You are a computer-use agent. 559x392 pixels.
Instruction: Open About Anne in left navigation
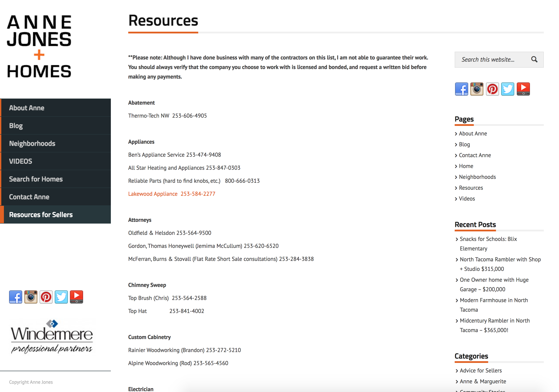55,108
